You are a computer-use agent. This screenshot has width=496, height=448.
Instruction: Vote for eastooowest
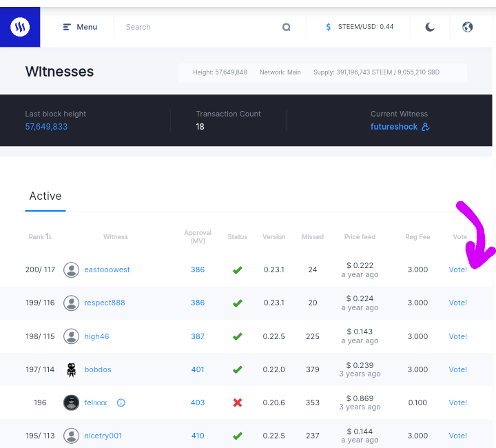pyautogui.click(x=457, y=269)
